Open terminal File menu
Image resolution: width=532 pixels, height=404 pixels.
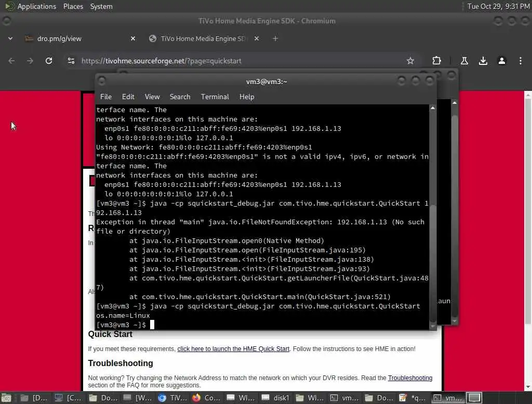[x=106, y=97]
